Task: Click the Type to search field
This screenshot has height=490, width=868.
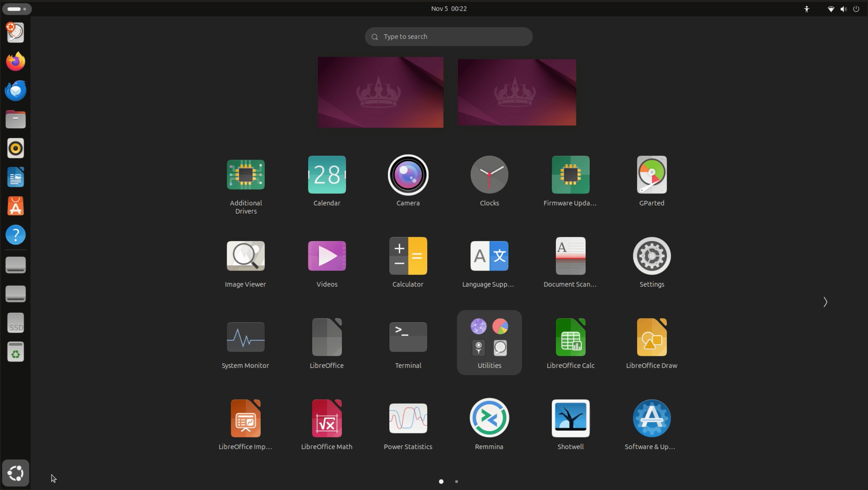Action: click(449, 37)
